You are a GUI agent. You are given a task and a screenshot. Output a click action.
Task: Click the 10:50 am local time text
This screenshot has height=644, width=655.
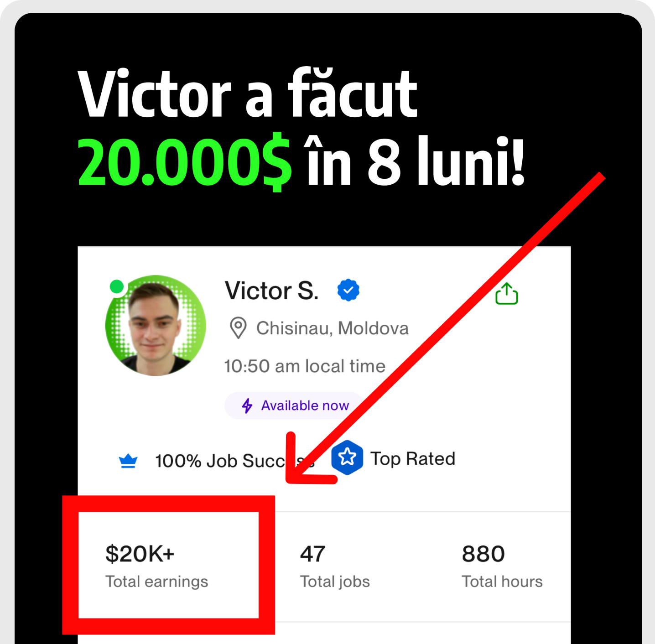coord(305,366)
